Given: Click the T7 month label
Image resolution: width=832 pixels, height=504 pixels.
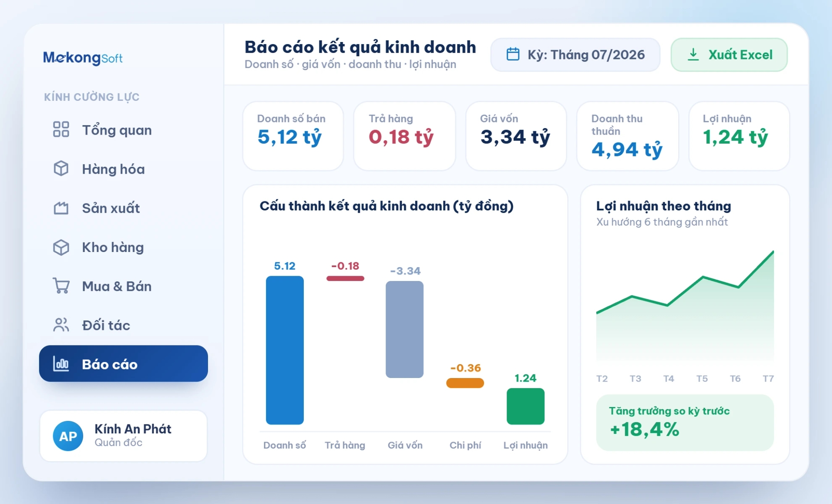Looking at the screenshot, I should coord(768,378).
